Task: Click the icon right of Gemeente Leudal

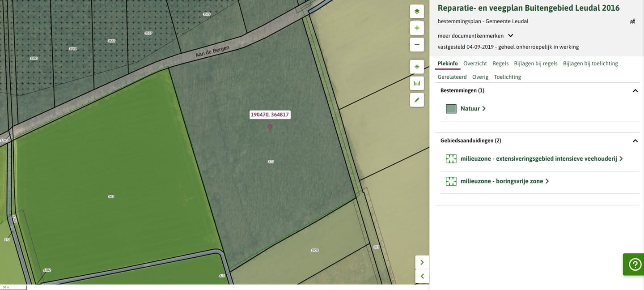Action: [x=632, y=21]
